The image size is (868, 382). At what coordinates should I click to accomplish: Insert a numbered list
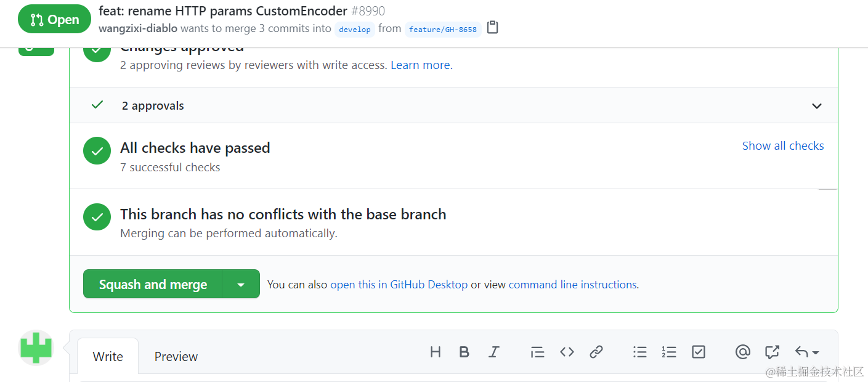coord(669,352)
